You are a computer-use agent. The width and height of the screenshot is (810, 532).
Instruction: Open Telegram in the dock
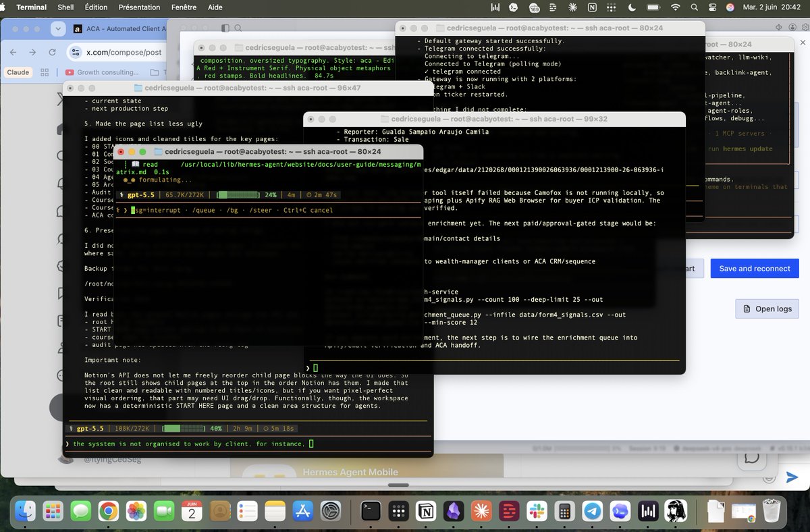(593, 512)
